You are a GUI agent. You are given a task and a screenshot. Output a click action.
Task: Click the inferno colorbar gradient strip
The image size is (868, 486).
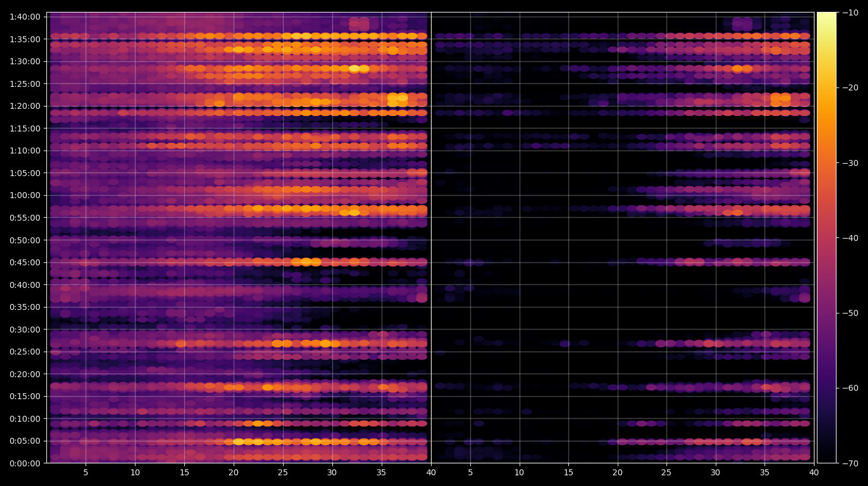pos(826,237)
